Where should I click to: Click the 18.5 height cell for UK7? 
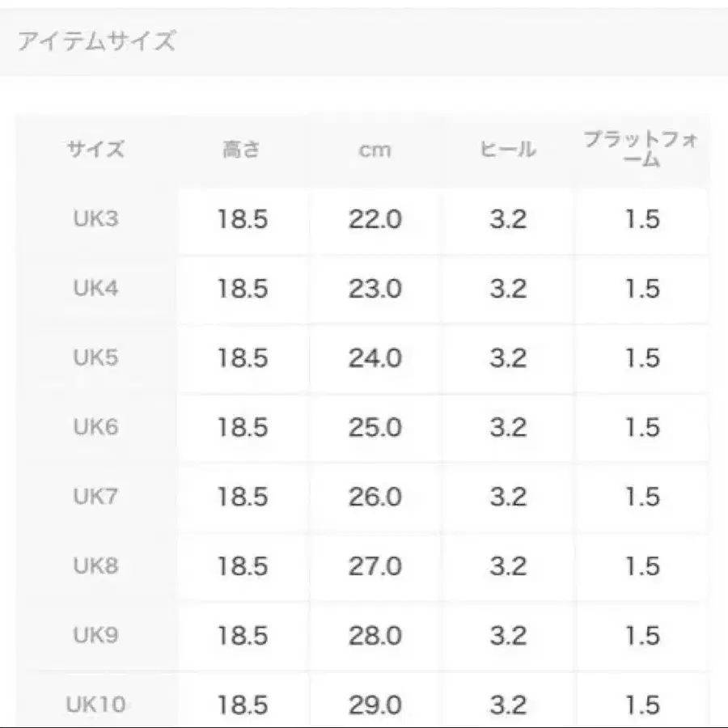242,497
